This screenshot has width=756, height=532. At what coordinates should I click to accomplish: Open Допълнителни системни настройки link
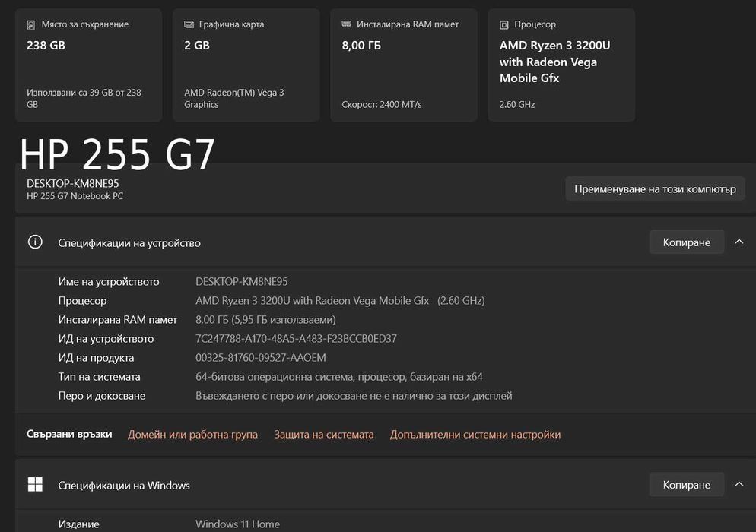pyautogui.click(x=475, y=435)
